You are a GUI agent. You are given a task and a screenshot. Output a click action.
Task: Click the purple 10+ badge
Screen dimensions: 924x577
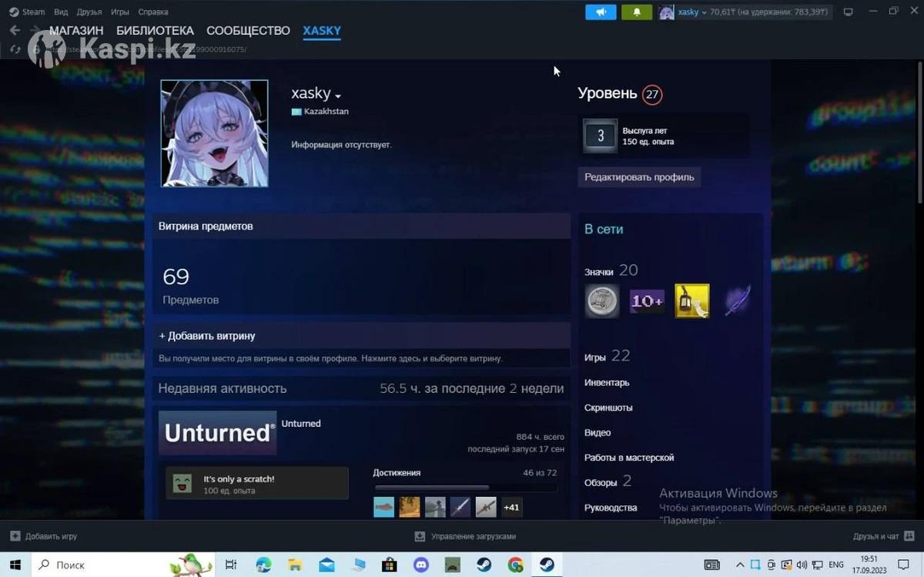point(647,300)
